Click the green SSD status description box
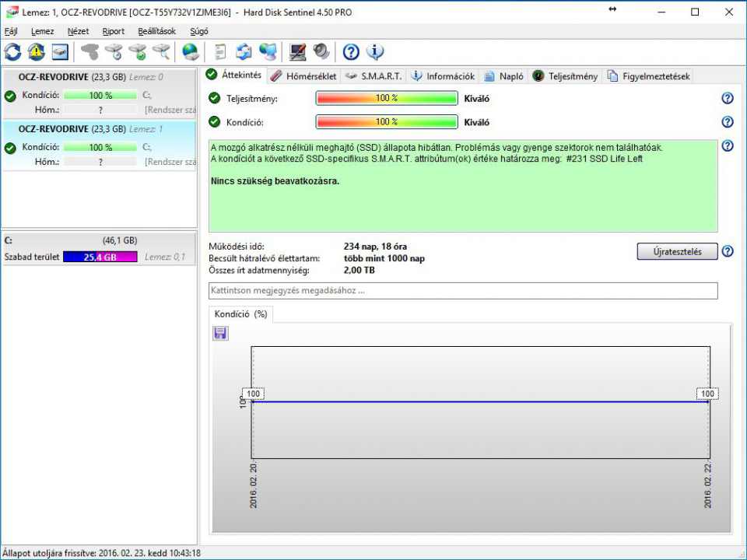 [x=463, y=186]
